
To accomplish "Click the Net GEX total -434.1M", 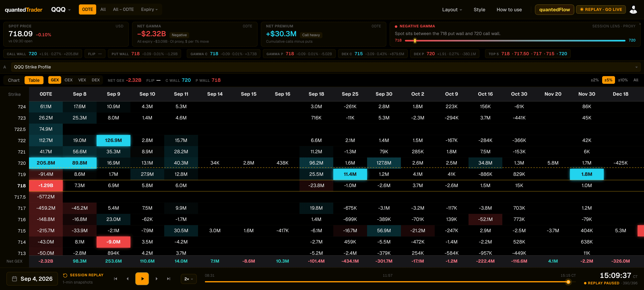I will point(350,261).
